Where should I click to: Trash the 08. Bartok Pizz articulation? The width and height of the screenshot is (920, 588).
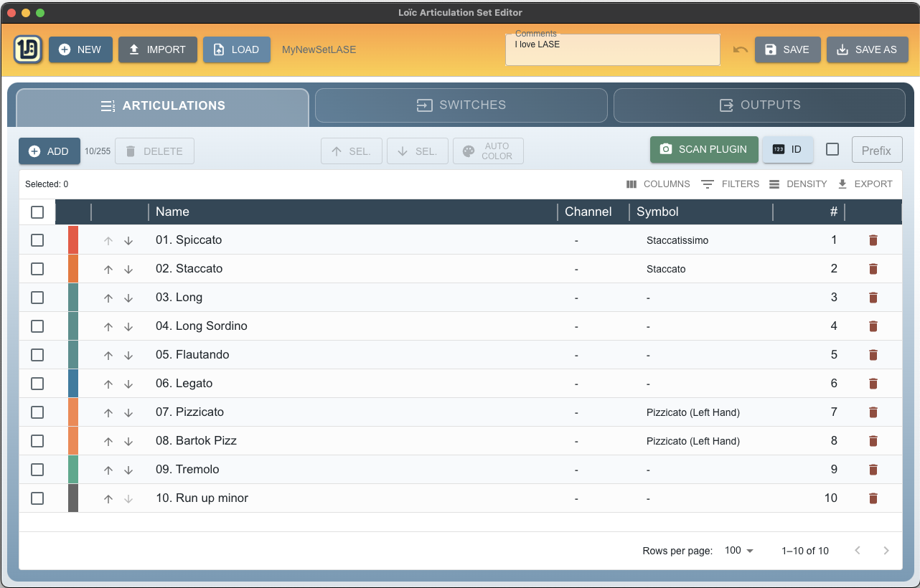coord(873,441)
